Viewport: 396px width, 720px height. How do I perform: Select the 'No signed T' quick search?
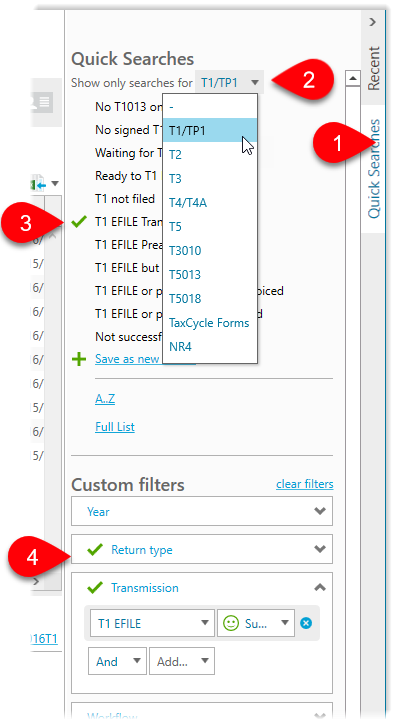129,129
